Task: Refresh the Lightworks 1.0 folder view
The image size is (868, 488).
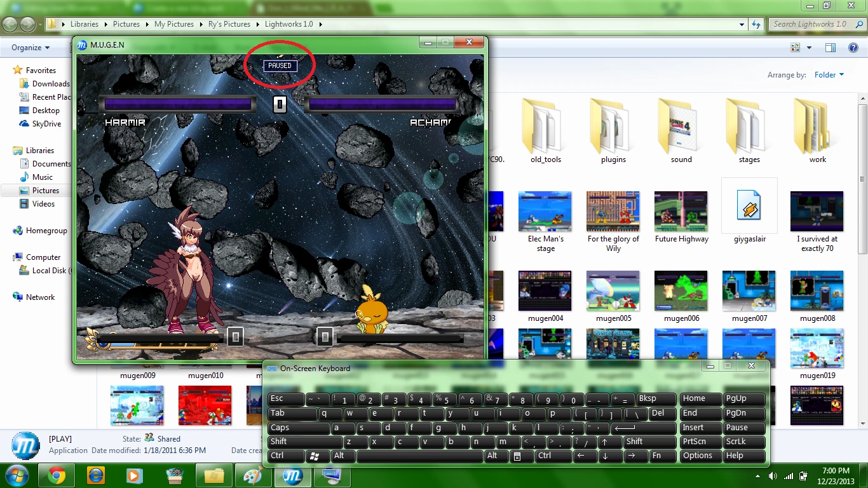Action: pyautogui.click(x=756, y=24)
